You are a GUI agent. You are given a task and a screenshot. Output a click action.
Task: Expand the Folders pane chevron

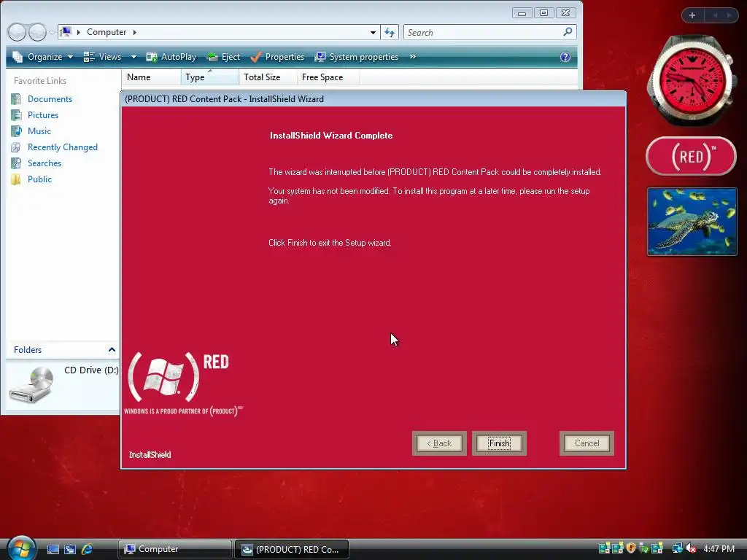tap(112, 349)
